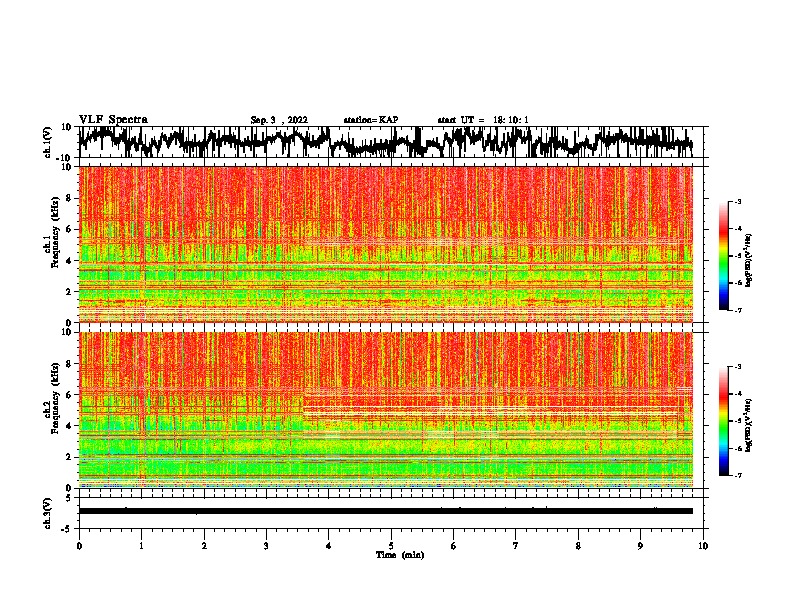Click the ch.2 color scale log(PSD) label

tap(749, 426)
